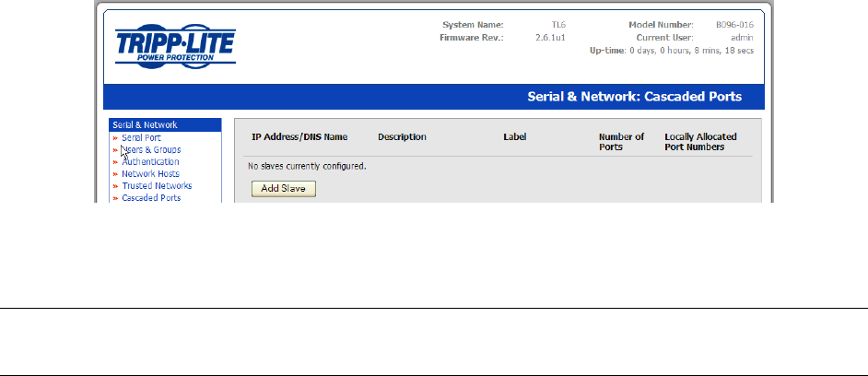Click the 'Serial & Network: Cascaded Ports' page title

tap(634, 97)
